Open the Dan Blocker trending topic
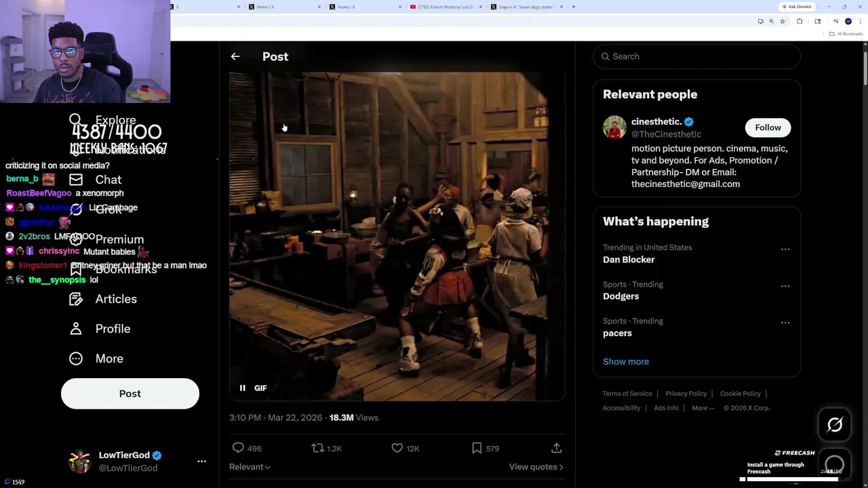This screenshot has width=868, height=488. pyautogui.click(x=629, y=260)
